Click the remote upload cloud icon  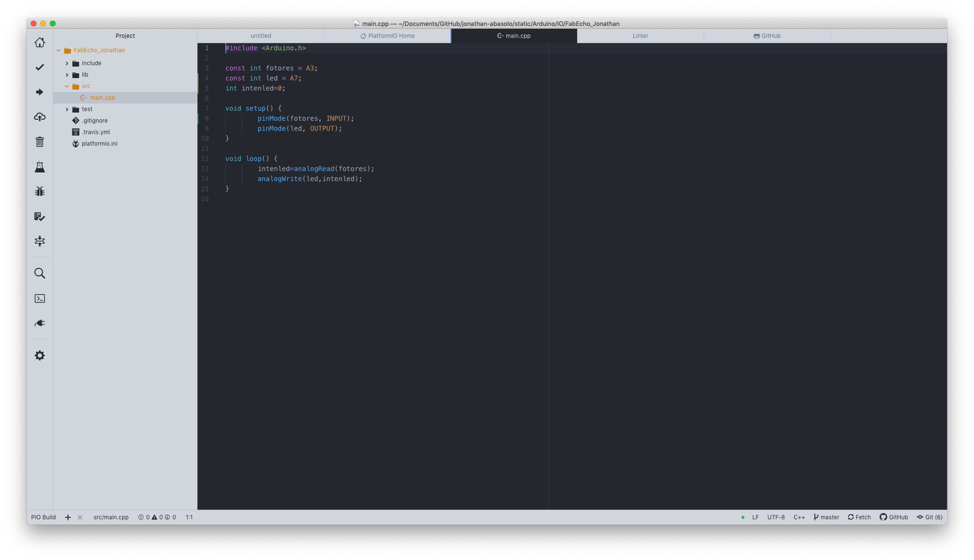pyautogui.click(x=40, y=117)
